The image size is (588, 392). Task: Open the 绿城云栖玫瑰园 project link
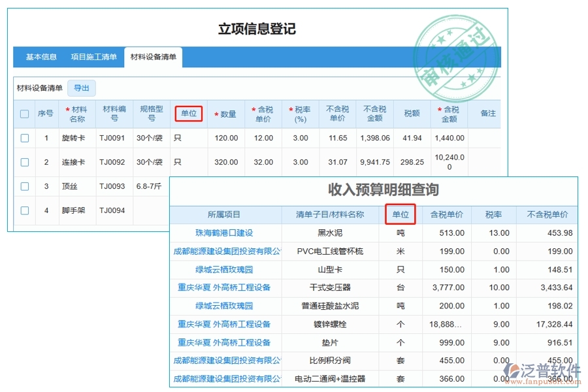coord(226,269)
